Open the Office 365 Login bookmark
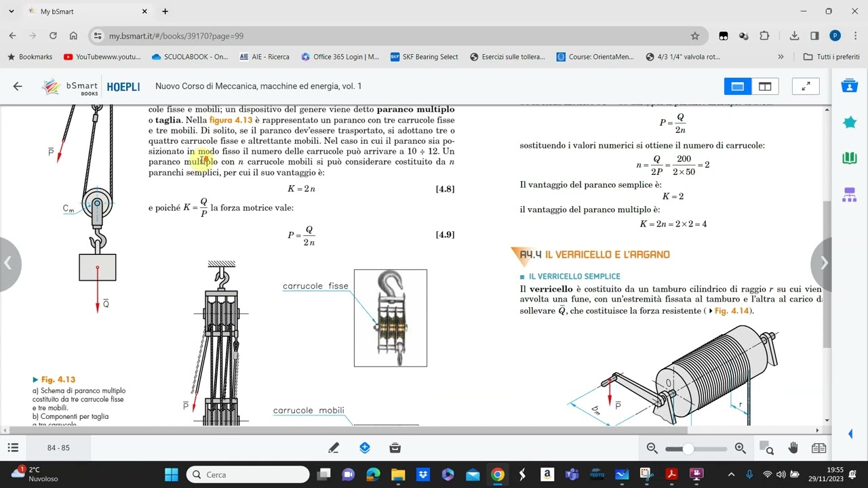 [340, 57]
